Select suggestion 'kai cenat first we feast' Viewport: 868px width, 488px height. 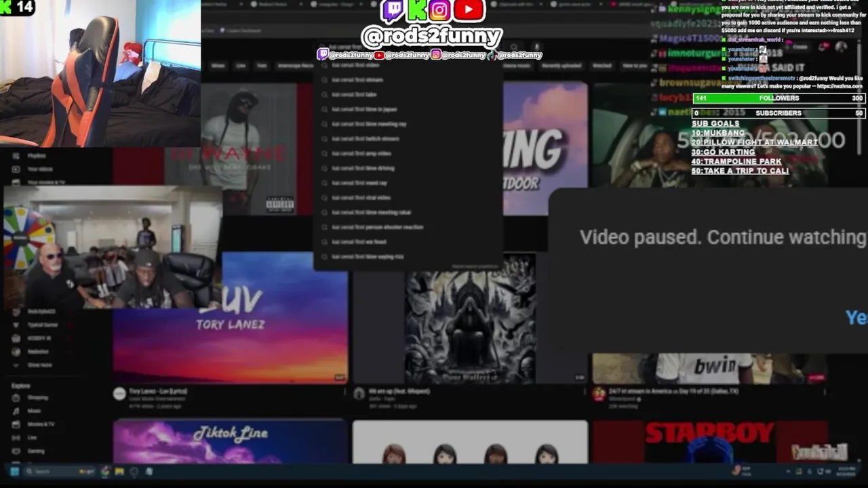(407, 242)
